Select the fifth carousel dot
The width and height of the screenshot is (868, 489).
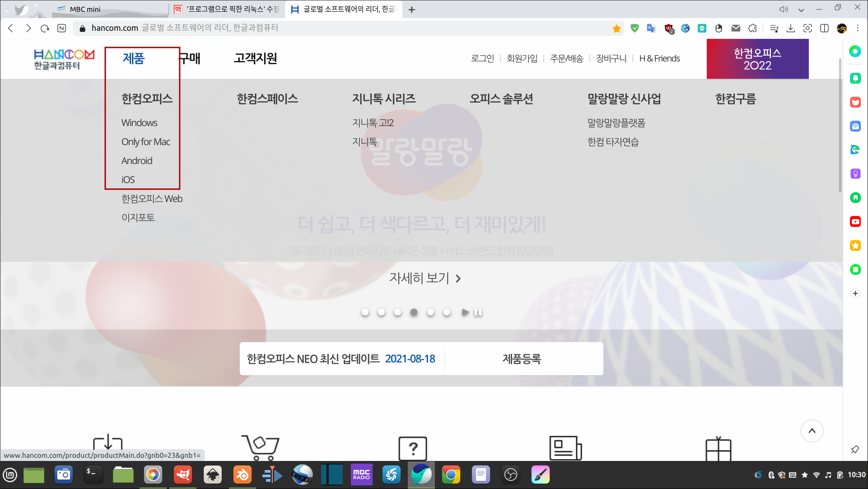tap(430, 312)
